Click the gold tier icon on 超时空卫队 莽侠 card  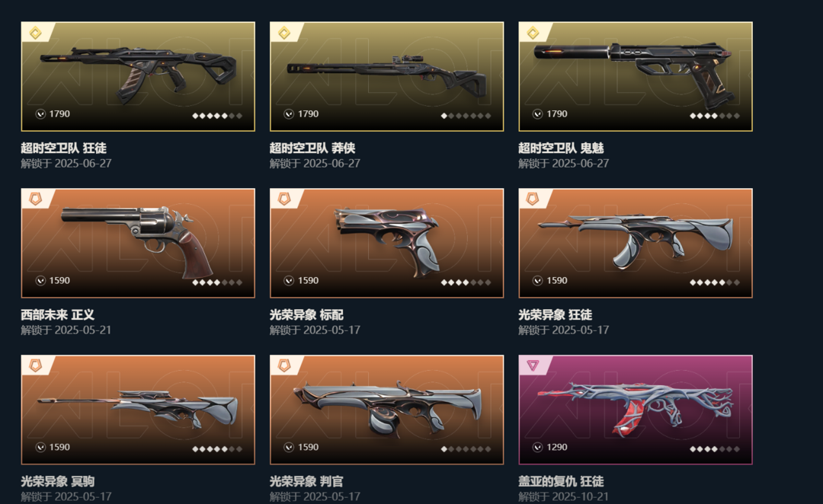(284, 33)
